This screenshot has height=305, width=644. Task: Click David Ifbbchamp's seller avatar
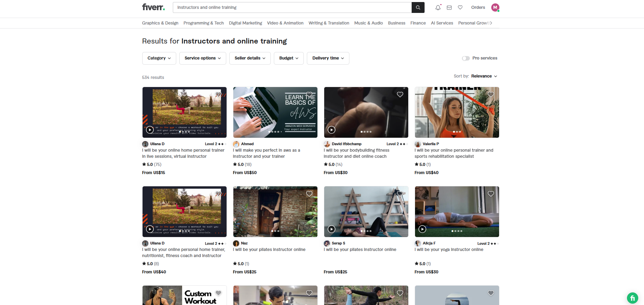point(327,144)
